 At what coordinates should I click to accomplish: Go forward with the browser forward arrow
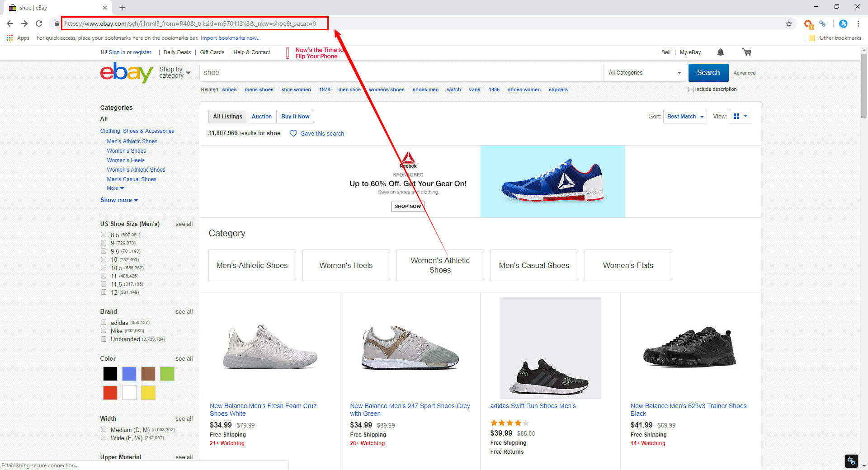tap(24, 23)
